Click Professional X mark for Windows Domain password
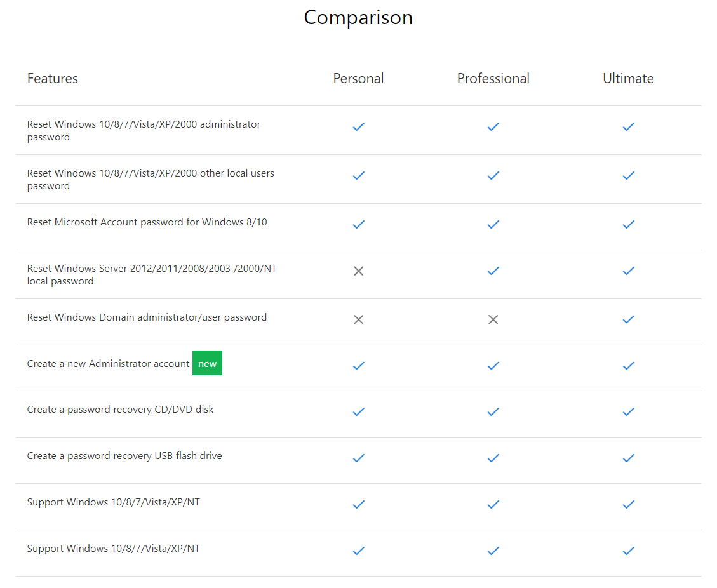 [x=493, y=319]
